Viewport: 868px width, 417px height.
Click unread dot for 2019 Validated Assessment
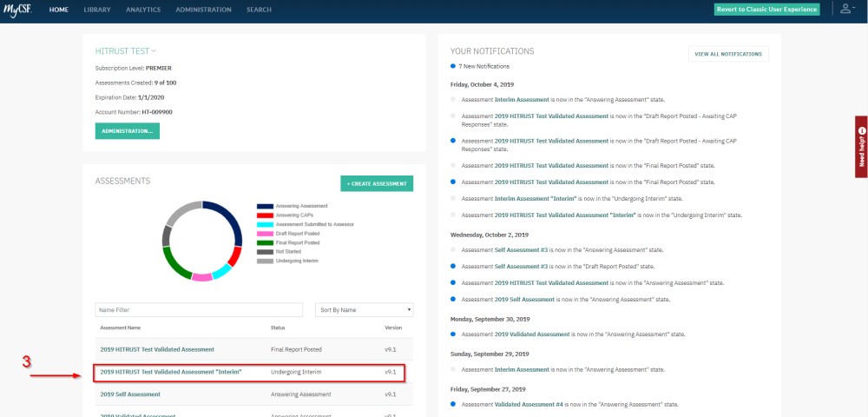tap(453, 334)
